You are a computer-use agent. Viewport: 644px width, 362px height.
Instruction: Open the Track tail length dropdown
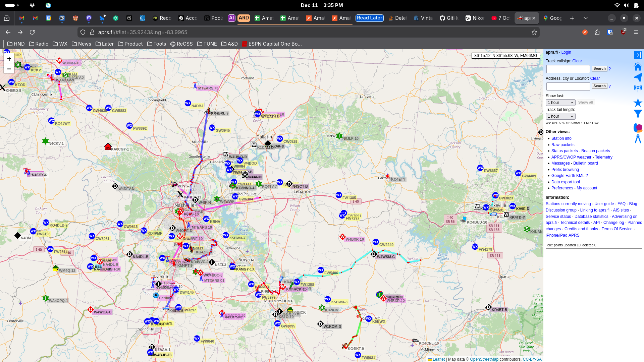[x=560, y=116]
